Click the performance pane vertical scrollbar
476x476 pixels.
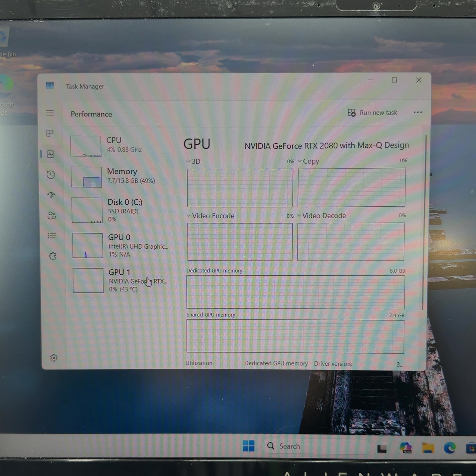point(425,222)
